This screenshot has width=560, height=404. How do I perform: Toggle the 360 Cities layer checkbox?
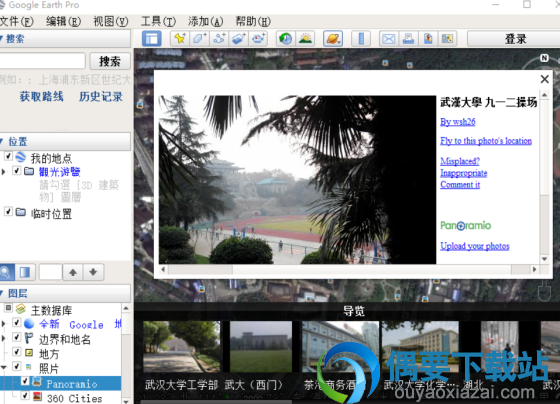pyautogui.click(x=25, y=395)
